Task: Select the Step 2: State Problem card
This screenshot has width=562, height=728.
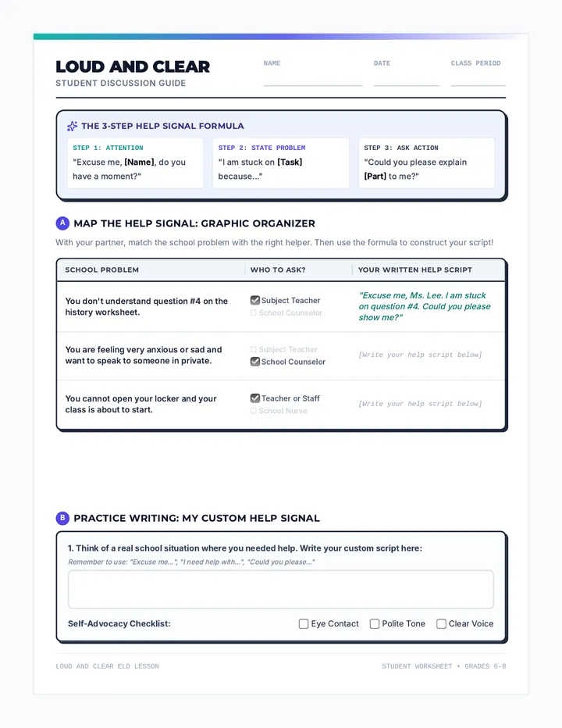Action: [x=281, y=163]
